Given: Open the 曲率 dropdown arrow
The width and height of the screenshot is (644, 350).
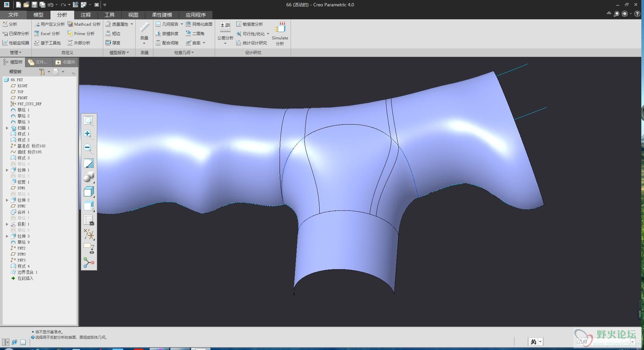Looking at the screenshot, I should tap(204, 43).
